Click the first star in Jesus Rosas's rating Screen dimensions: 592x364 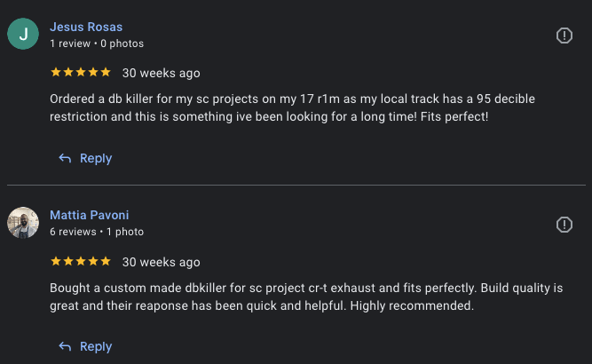click(56, 72)
